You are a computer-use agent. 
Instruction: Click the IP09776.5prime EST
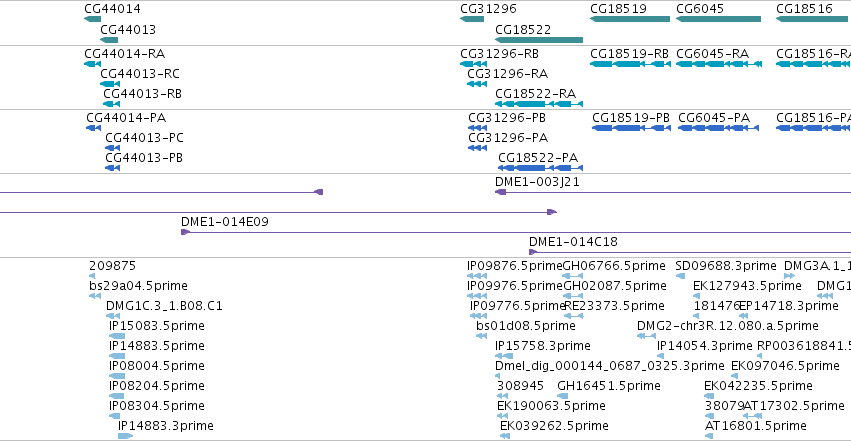(x=479, y=316)
